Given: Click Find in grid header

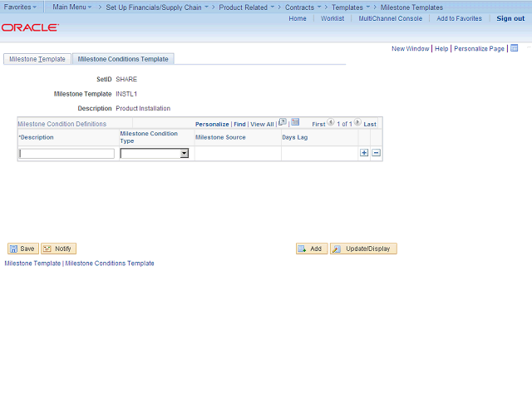Looking at the screenshot, I should point(239,124).
